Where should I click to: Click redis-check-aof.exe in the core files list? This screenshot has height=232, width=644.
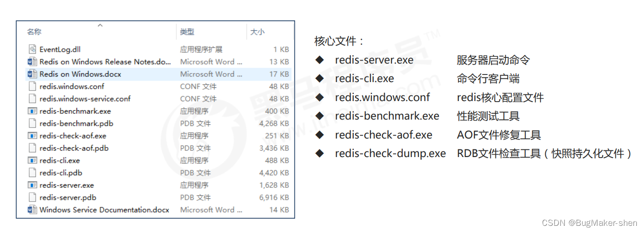pyautogui.click(x=384, y=135)
